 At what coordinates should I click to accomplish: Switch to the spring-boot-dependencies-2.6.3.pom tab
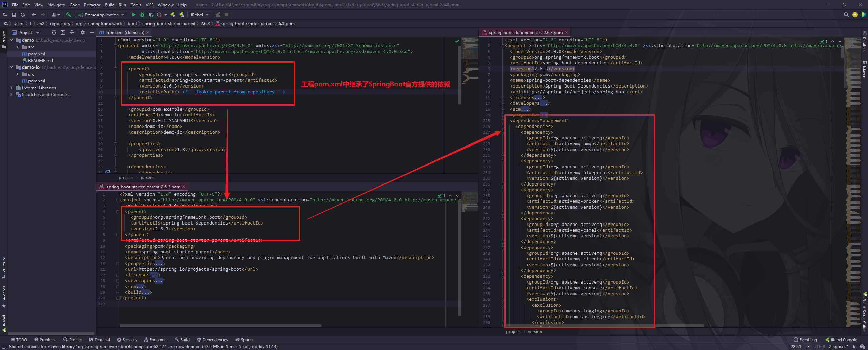click(x=526, y=32)
